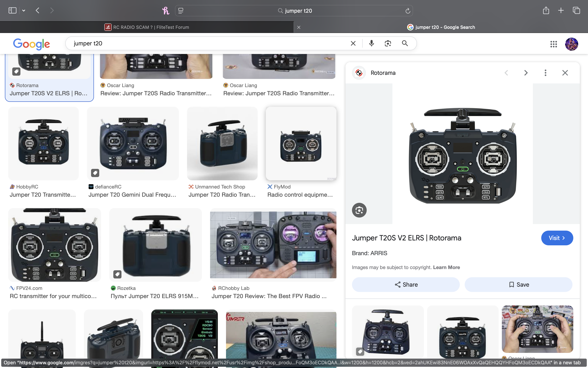Open the Google account avatar
The image size is (588, 368).
[x=571, y=44]
